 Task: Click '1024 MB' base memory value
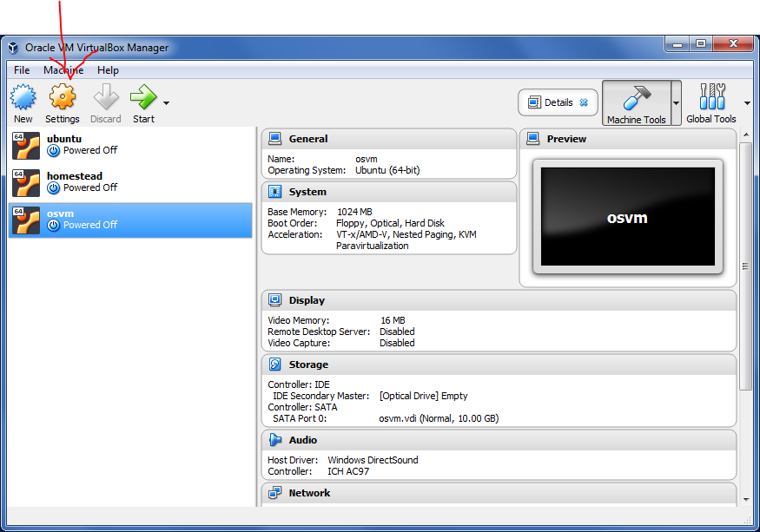coord(354,212)
